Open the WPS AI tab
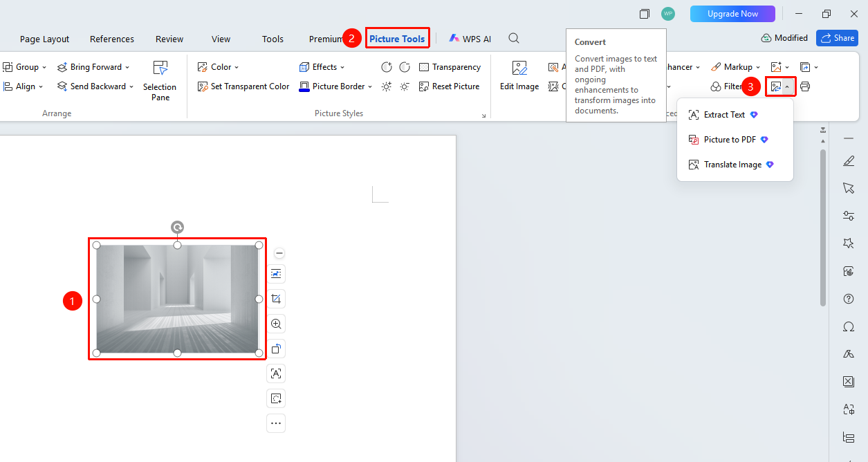This screenshot has height=462, width=868. click(470, 39)
